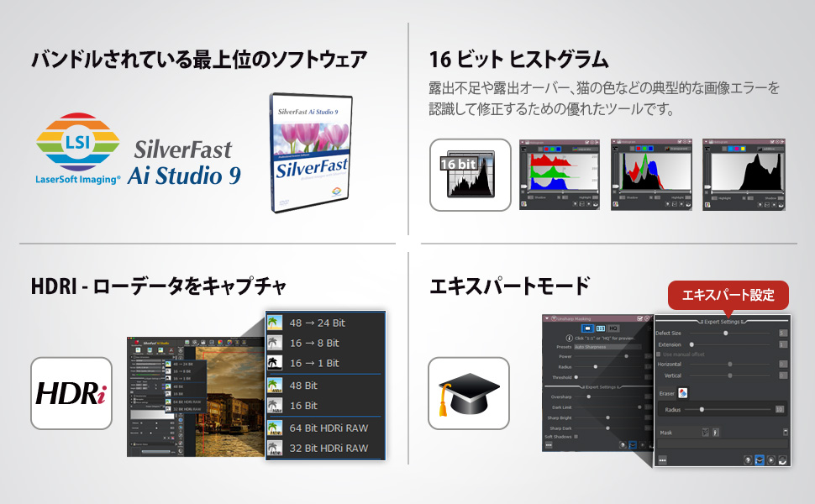Click the HQ preview button in Unsharp Masking

tap(613, 328)
